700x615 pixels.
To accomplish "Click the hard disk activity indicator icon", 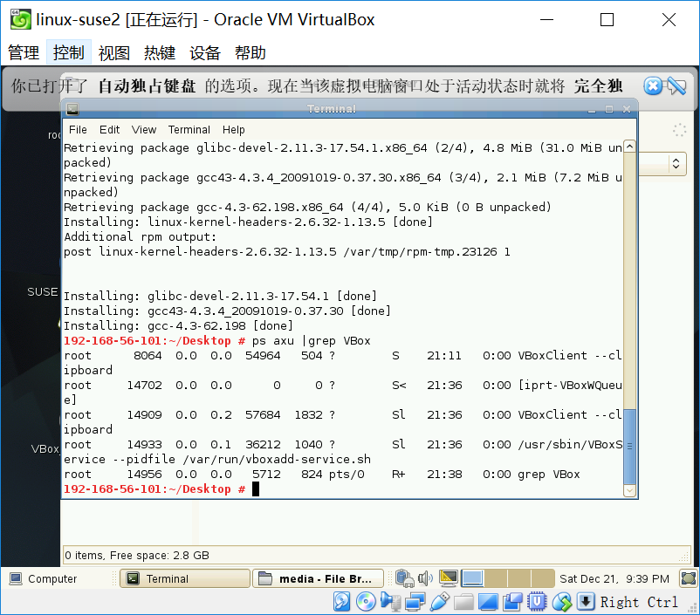I will (x=342, y=602).
